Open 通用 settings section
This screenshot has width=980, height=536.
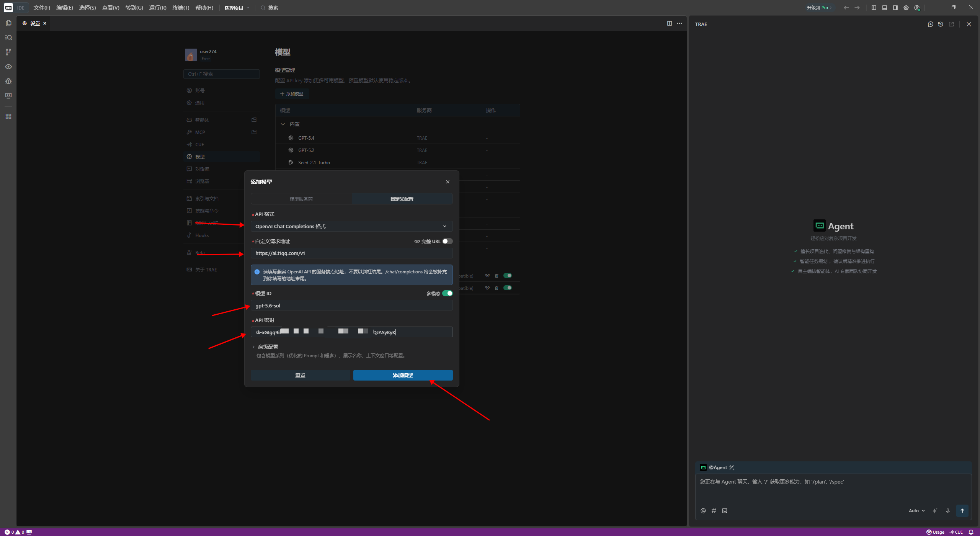(221, 103)
